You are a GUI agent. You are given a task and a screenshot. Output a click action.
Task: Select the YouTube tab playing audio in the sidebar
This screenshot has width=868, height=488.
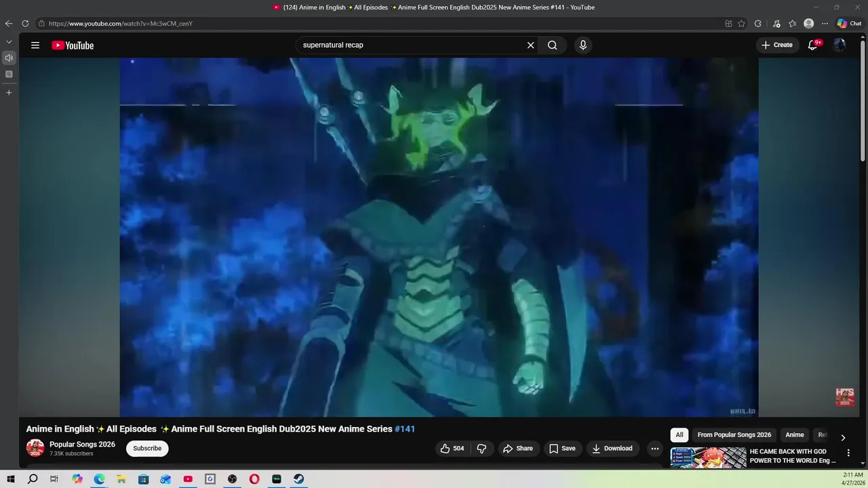pos(9,58)
